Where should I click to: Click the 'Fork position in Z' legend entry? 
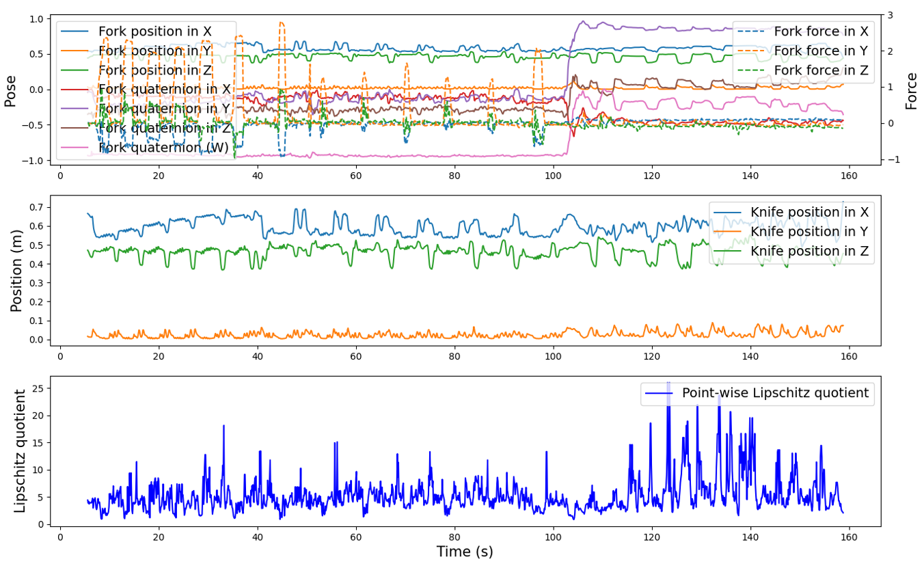coord(136,70)
